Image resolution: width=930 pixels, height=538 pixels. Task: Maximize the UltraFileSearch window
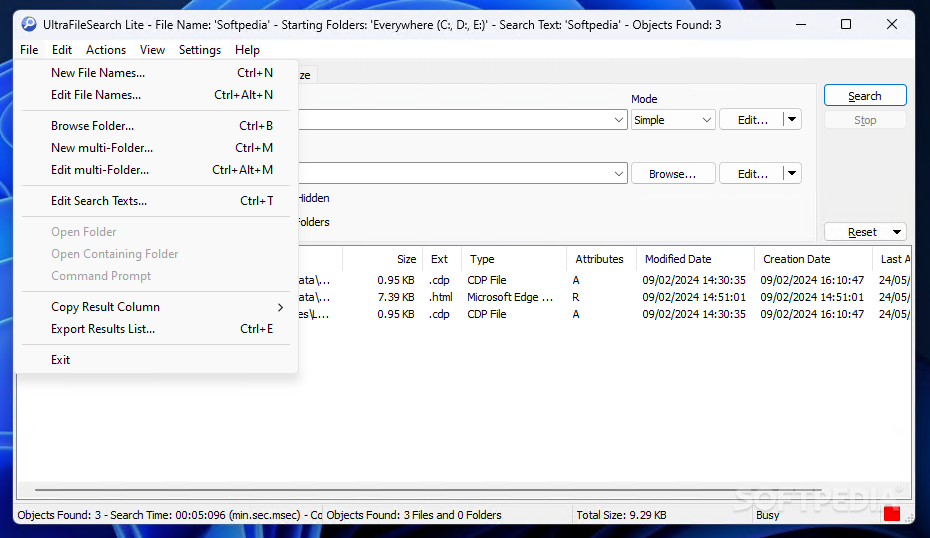point(846,24)
